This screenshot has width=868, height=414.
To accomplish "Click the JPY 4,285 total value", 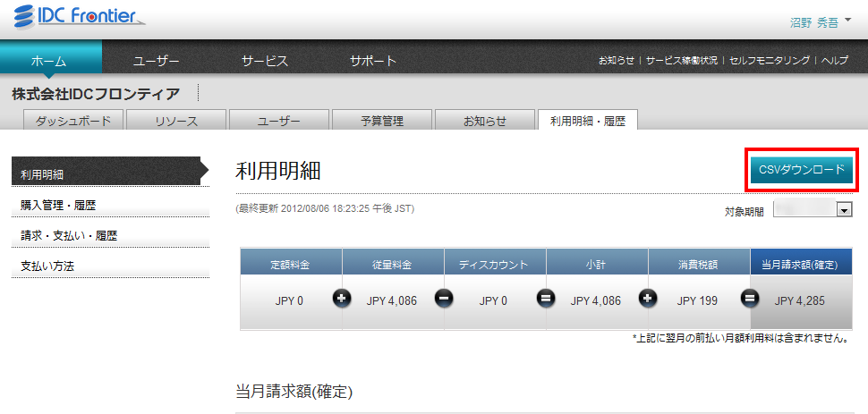I will 800,301.
